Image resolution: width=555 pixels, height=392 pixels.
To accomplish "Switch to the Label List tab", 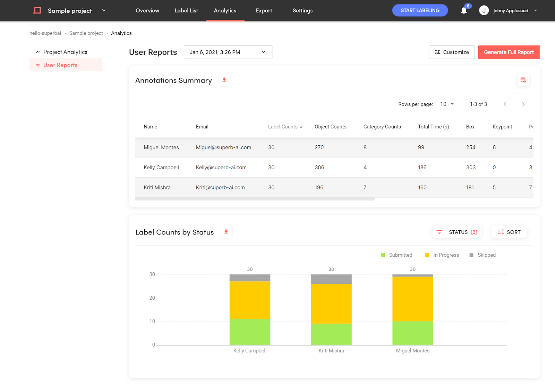I will point(186,10).
